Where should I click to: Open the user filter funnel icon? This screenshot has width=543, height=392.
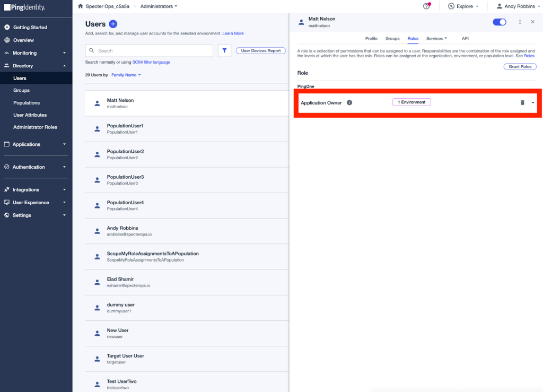click(x=224, y=50)
